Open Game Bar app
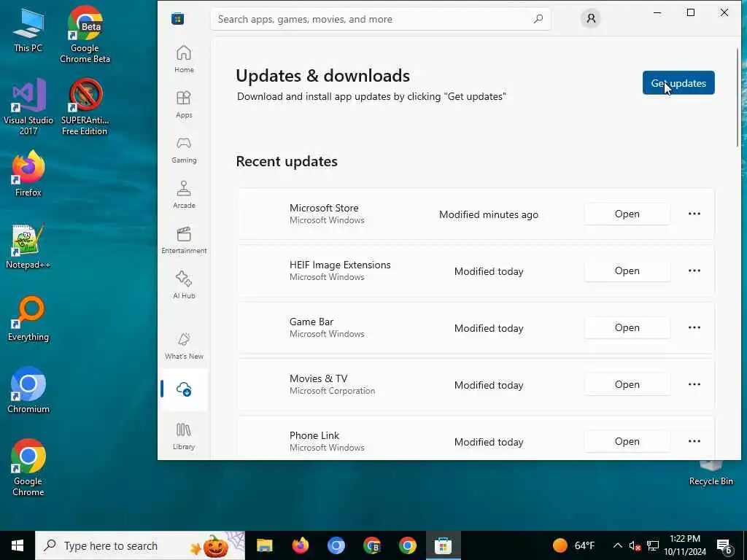The width and height of the screenshot is (747, 560). click(x=627, y=327)
